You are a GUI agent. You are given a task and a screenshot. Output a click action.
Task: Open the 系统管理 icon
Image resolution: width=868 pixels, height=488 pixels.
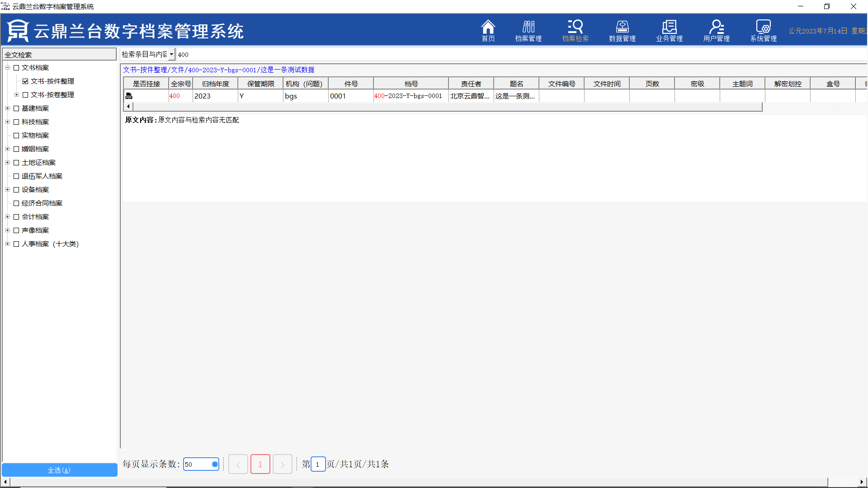763,31
